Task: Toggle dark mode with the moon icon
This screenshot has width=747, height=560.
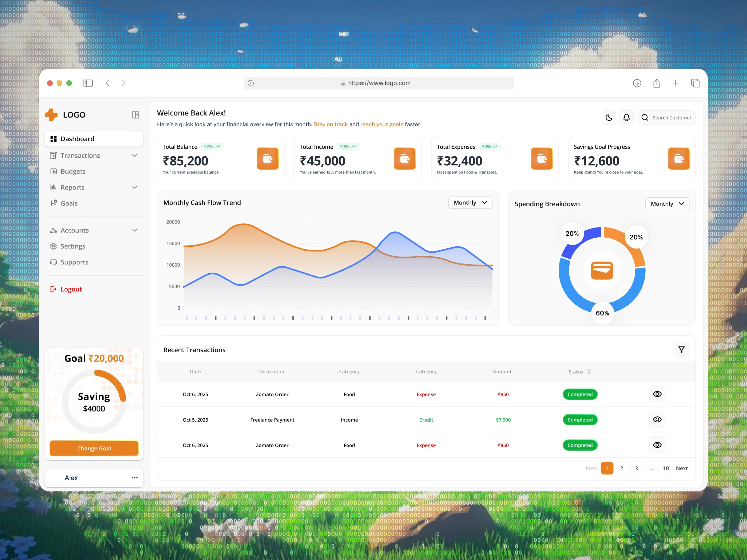Action: coord(609,118)
